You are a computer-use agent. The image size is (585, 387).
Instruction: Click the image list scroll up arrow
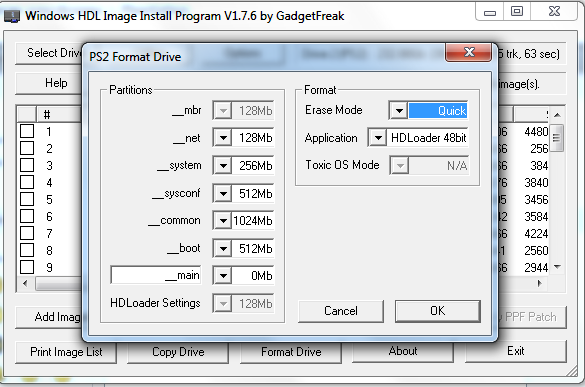[557, 115]
